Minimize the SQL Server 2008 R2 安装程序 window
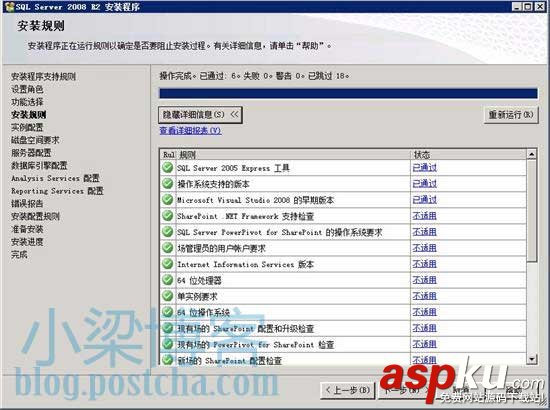The width and height of the screenshot is (550, 410). [517, 7]
